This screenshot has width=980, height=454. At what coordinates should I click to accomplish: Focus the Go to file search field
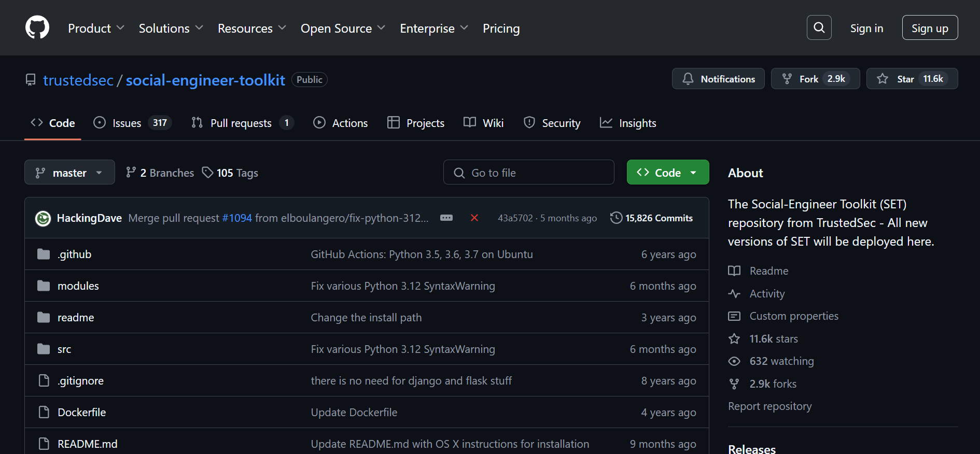pos(529,172)
